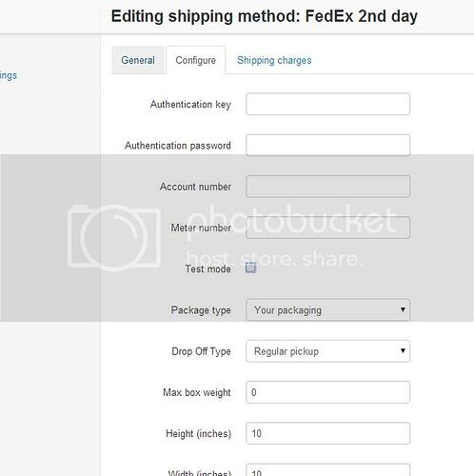Click the Package type dropdown arrow

tap(403, 309)
